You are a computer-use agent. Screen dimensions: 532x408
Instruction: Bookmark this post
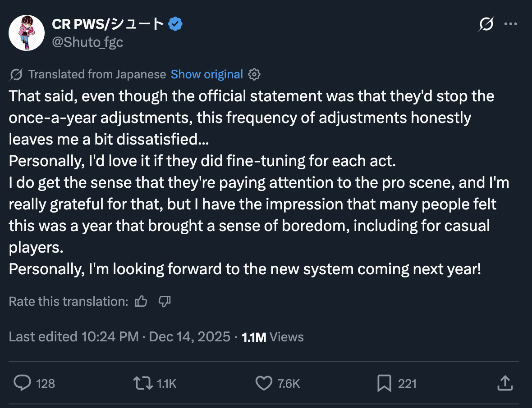click(384, 383)
